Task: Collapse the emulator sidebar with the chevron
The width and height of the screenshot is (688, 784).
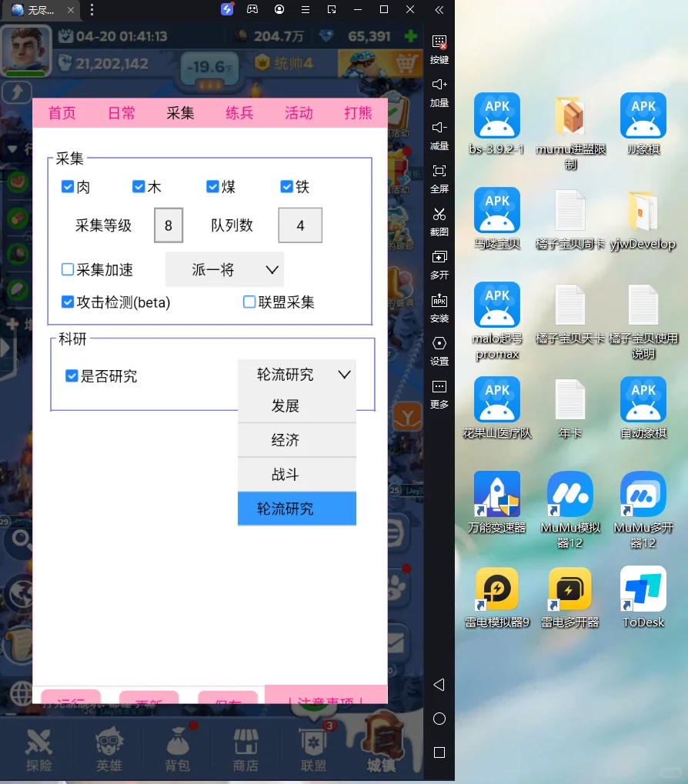Action: [x=439, y=12]
